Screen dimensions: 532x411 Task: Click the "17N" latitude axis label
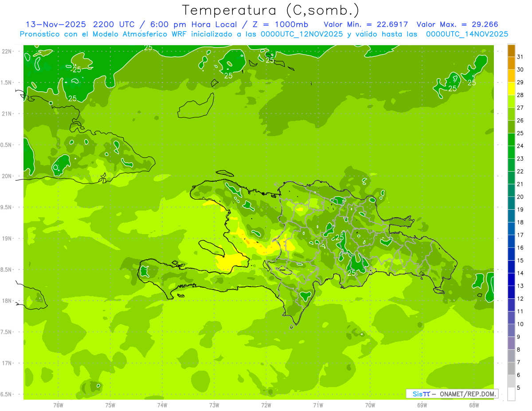7,363
